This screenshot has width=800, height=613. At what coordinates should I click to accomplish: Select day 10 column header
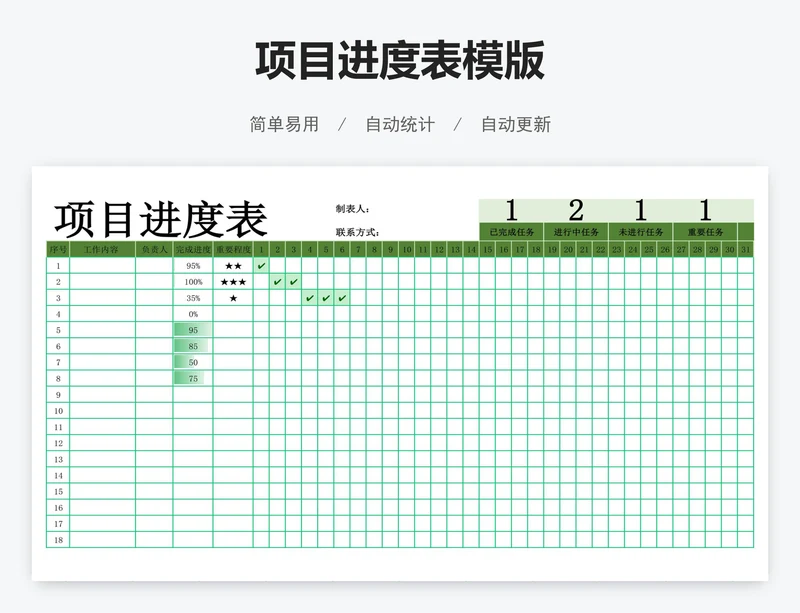(x=407, y=250)
